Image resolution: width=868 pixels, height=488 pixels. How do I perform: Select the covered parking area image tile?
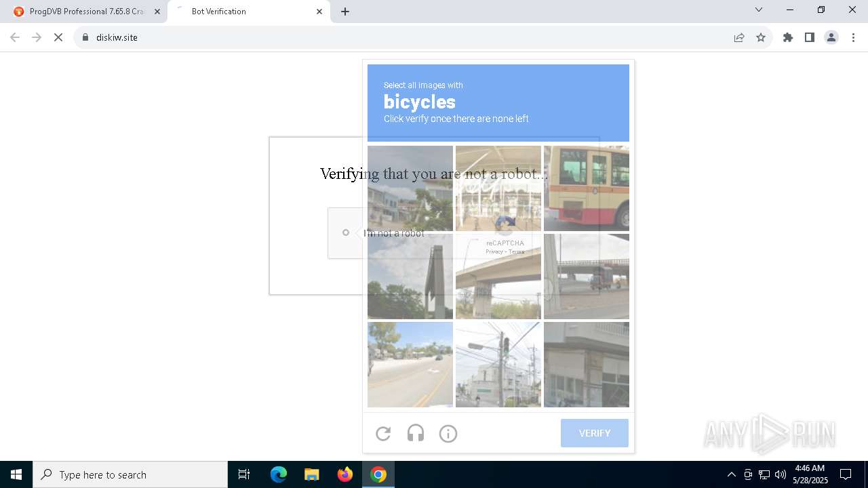point(498,188)
